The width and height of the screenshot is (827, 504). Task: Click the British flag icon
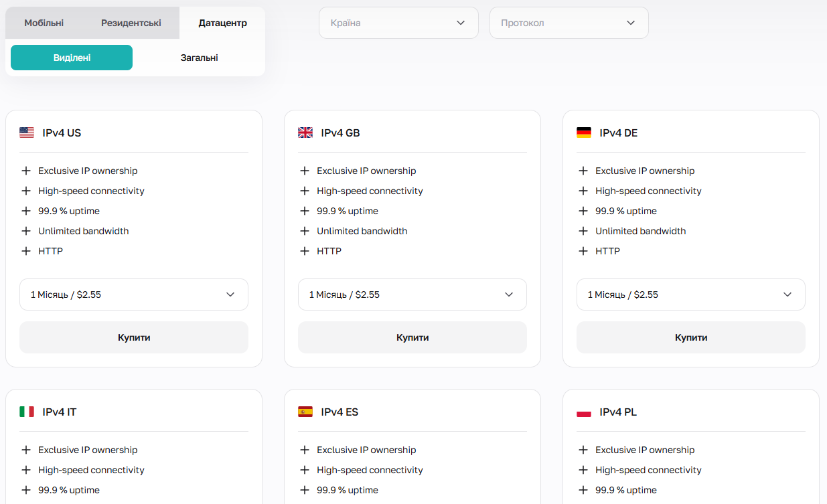click(305, 133)
